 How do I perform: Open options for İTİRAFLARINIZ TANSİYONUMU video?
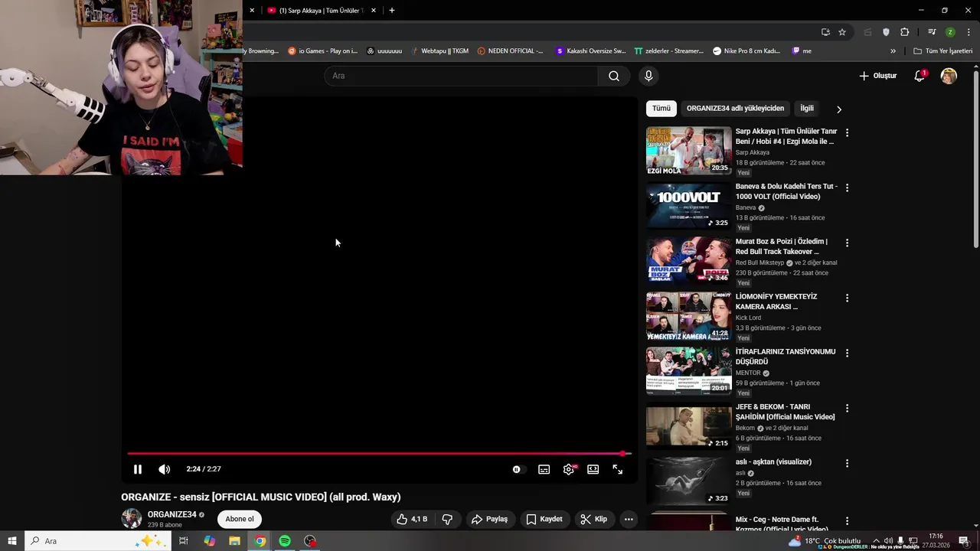click(x=847, y=353)
